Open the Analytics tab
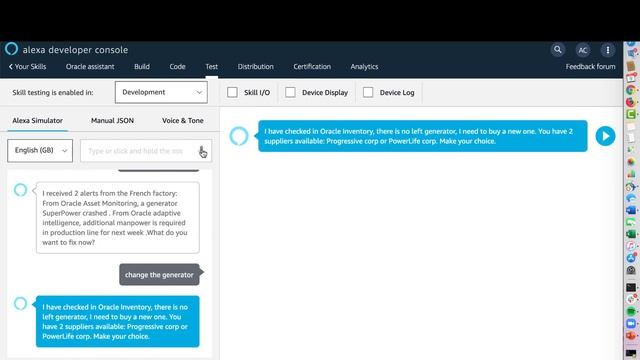The image size is (640, 360). 364,67
